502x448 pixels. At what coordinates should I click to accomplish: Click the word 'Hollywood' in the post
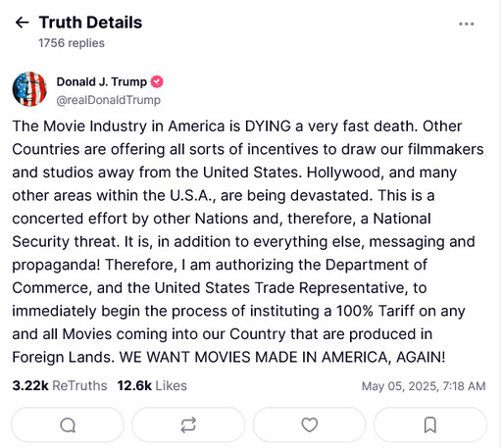pos(345,173)
